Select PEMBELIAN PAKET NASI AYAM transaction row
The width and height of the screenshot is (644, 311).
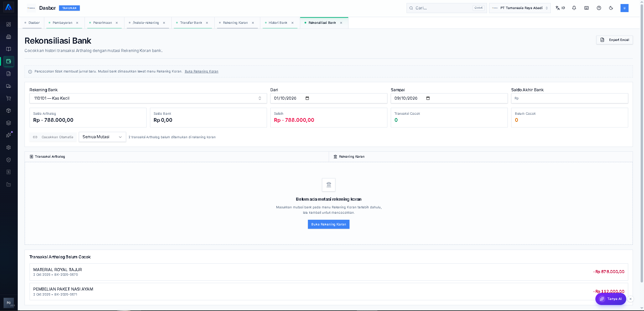329,292
